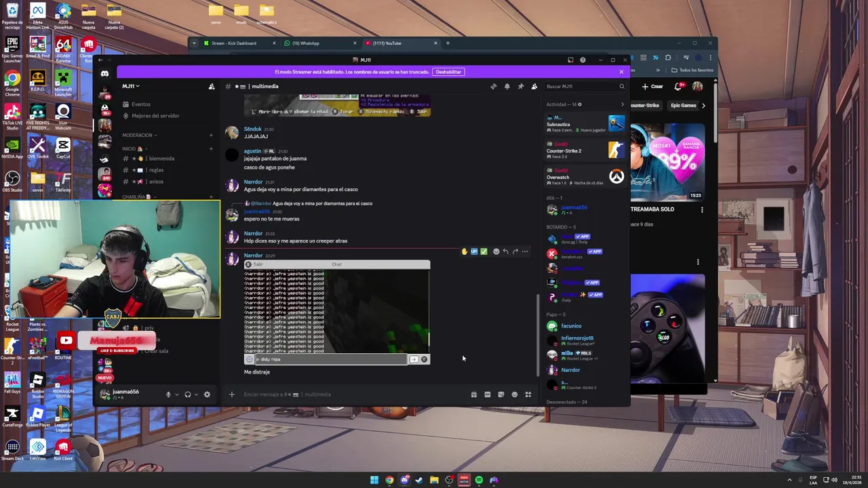This screenshot has width=868, height=488.
Task: Add green check reaction to hovered message
Action: pos(484,251)
